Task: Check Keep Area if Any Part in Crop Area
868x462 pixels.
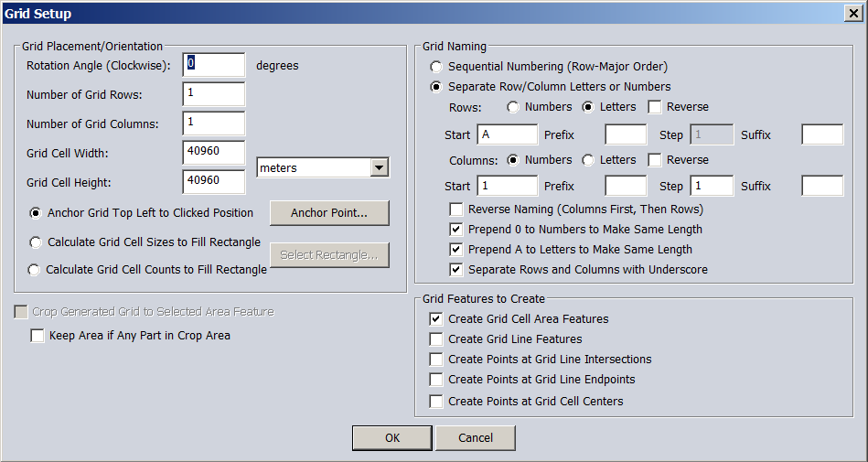Action: (38, 336)
